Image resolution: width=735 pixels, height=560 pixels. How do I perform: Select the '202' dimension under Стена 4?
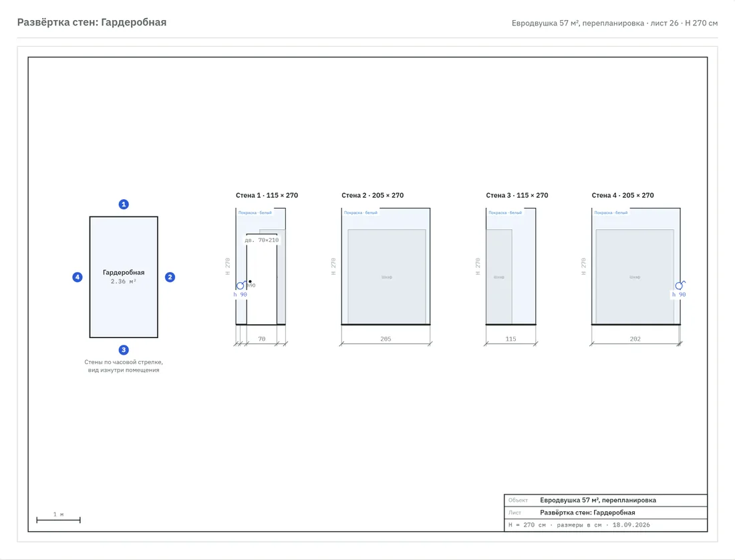[635, 339]
